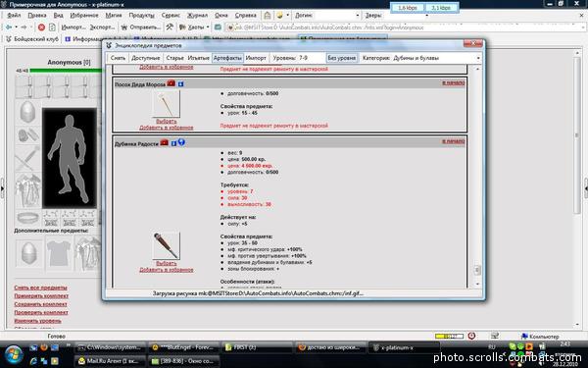Click the Отправить... toolbar button
This screenshot has height=368, width=588.
[x=141, y=27]
